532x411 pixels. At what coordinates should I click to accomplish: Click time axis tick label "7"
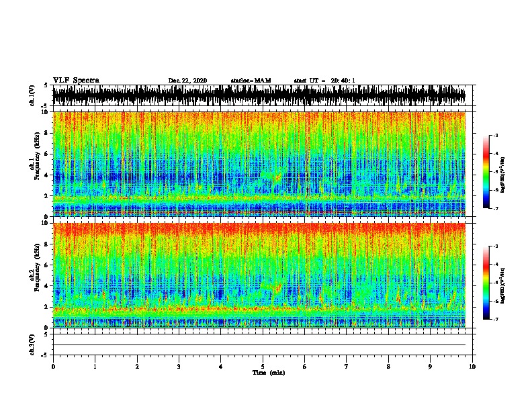(347, 367)
